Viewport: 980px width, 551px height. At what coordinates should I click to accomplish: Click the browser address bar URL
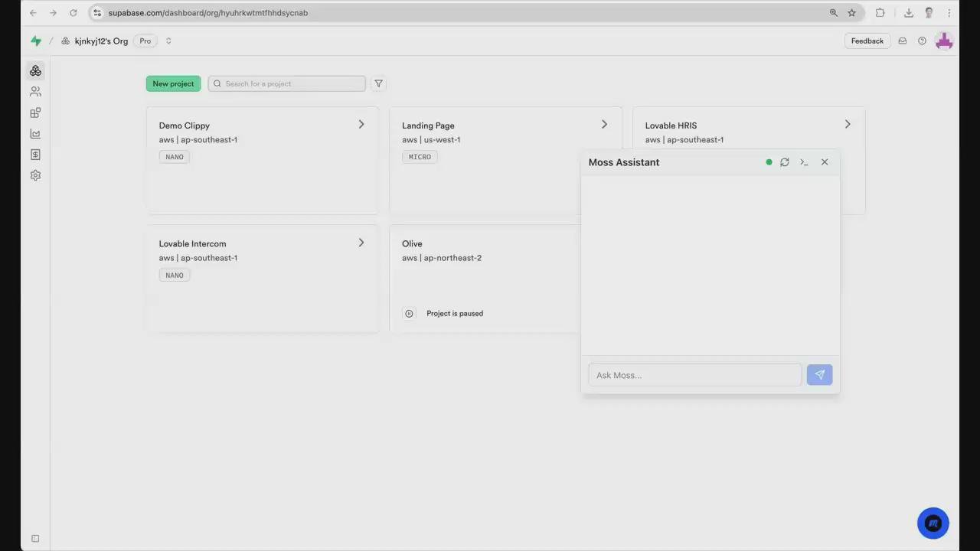point(208,13)
